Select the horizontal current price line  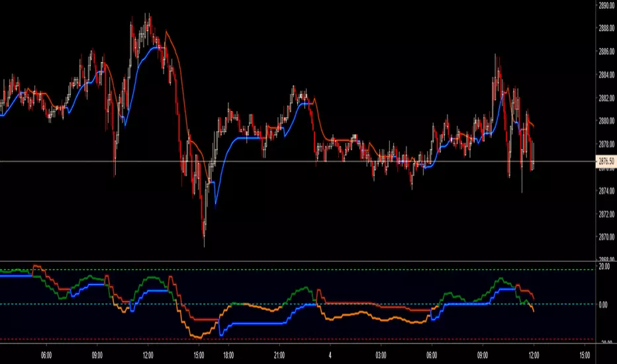(x=298, y=161)
